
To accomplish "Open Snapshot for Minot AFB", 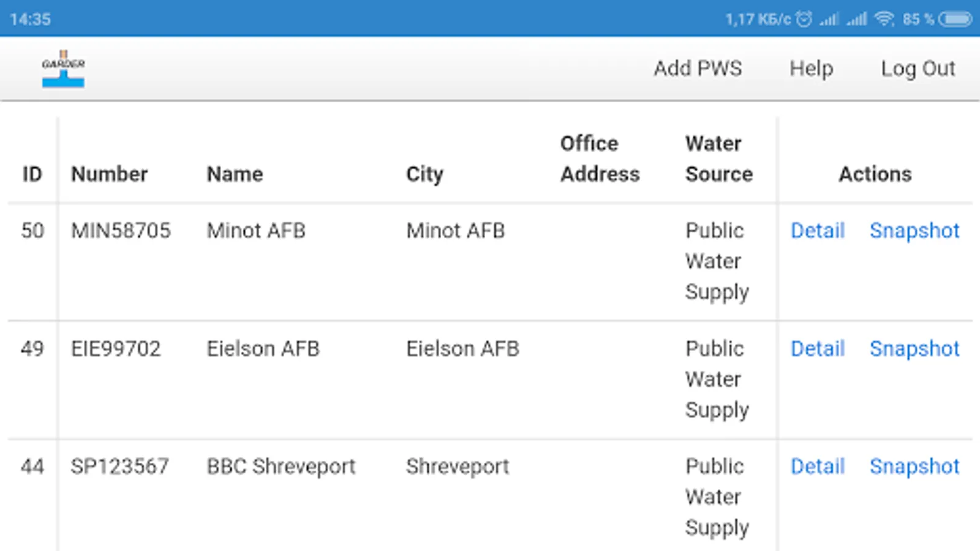I will (914, 231).
